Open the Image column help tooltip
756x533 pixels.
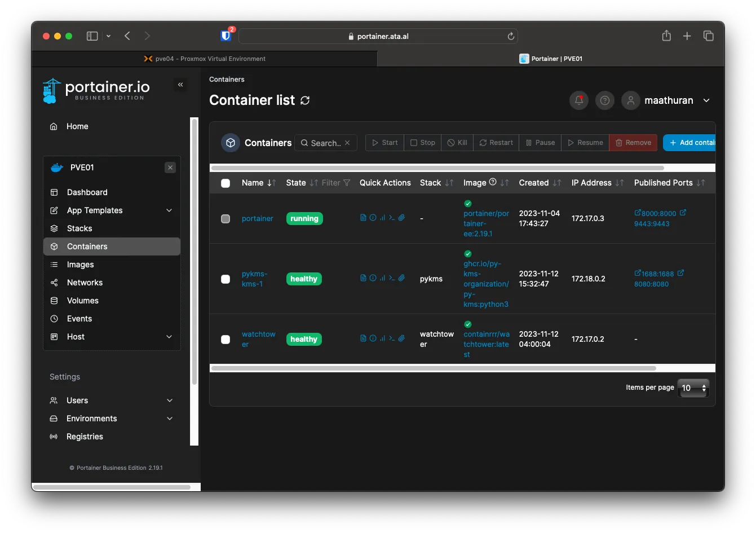tap(493, 182)
